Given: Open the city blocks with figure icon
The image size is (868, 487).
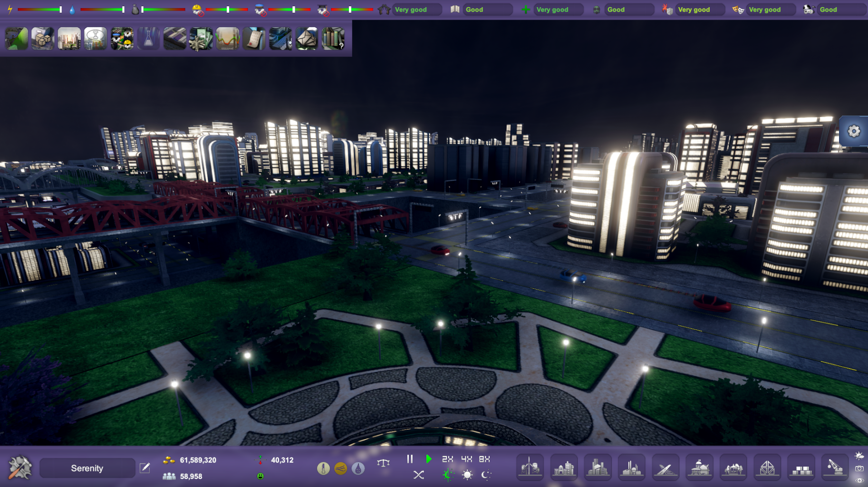Looking at the screenshot, I should point(280,39).
